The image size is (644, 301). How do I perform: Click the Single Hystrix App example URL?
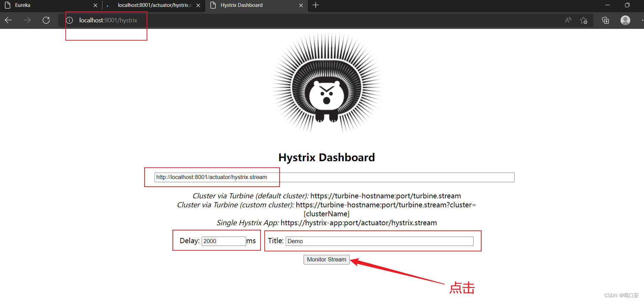(x=359, y=223)
